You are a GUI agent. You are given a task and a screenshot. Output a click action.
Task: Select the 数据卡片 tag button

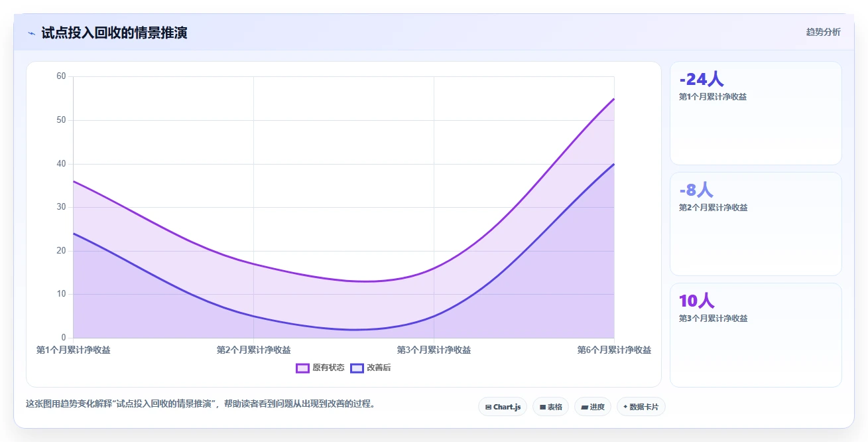tap(641, 407)
